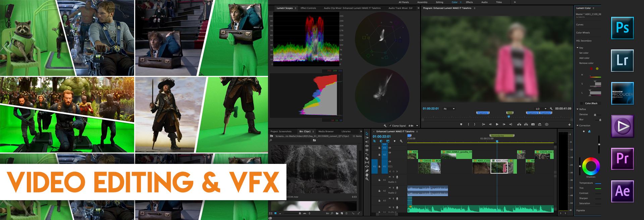Click the trash Clear icon in bin

pos(347,213)
